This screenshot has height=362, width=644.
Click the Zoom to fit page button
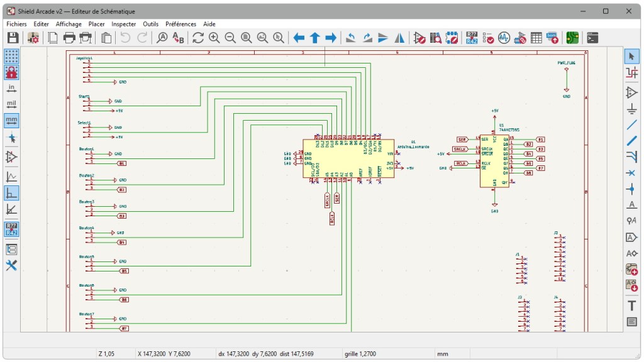coord(246,38)
